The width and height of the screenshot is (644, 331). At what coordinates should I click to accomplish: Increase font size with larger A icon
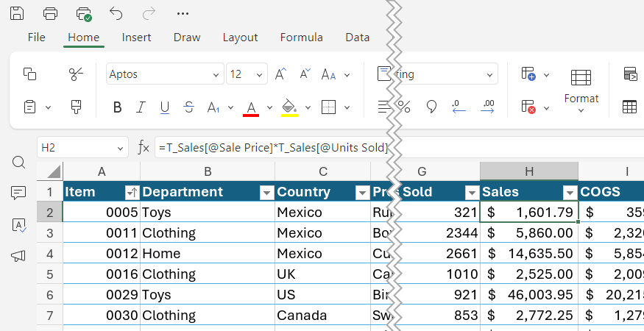(x=281, y=74)
